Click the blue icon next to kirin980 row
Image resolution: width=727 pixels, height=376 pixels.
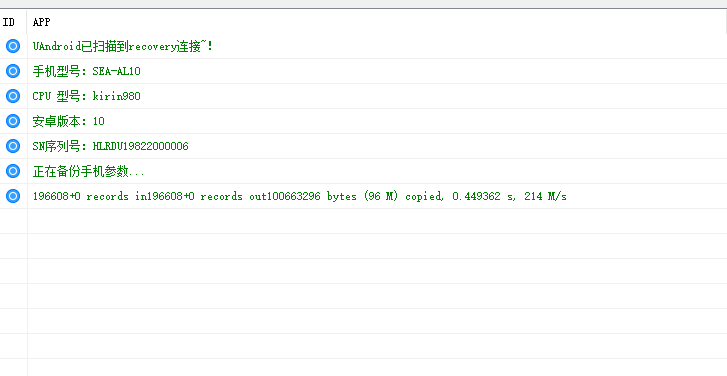(x=13, y=96)
